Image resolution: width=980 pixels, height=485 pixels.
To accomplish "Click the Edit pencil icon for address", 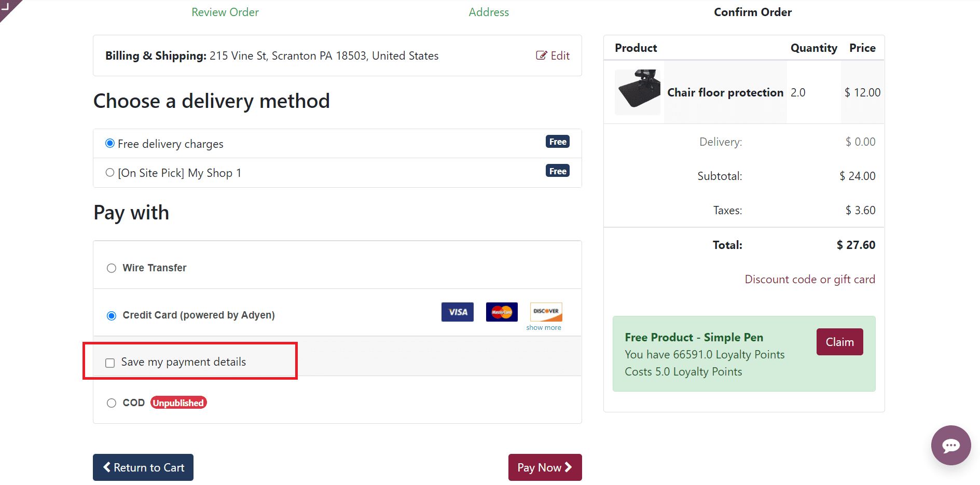I will [x=541, y=56].
